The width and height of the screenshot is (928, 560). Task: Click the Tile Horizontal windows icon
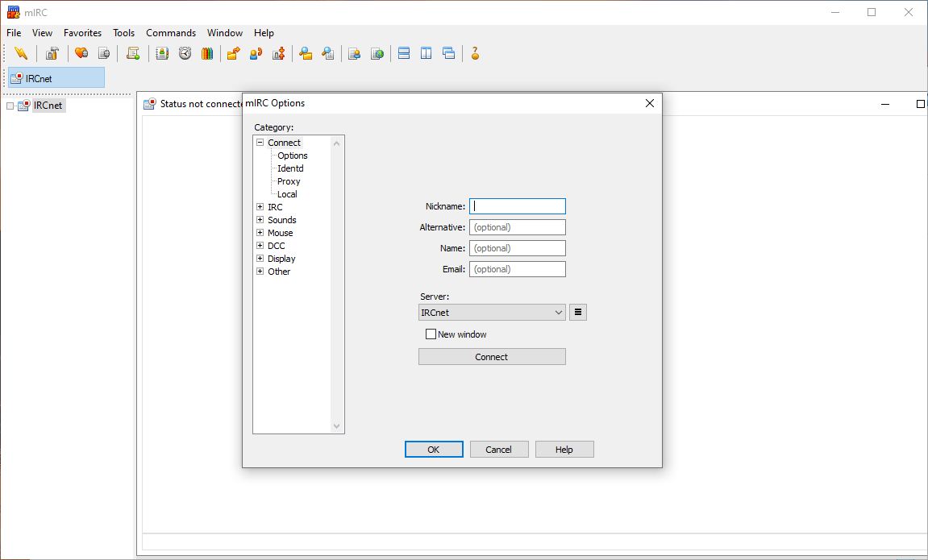[404, 53]
